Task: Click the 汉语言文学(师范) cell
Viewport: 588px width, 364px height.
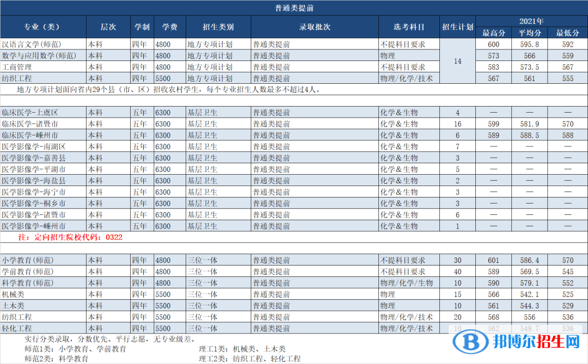Action: [x=44, y=44]
